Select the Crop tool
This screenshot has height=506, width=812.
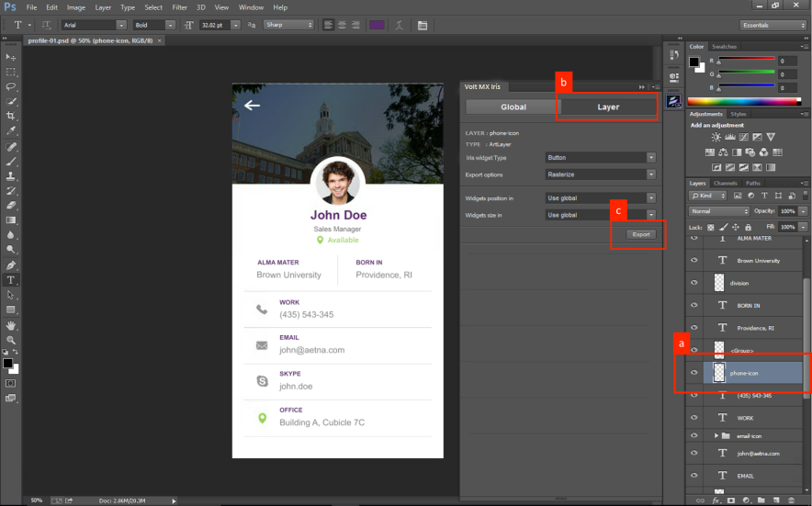(11, 116)
